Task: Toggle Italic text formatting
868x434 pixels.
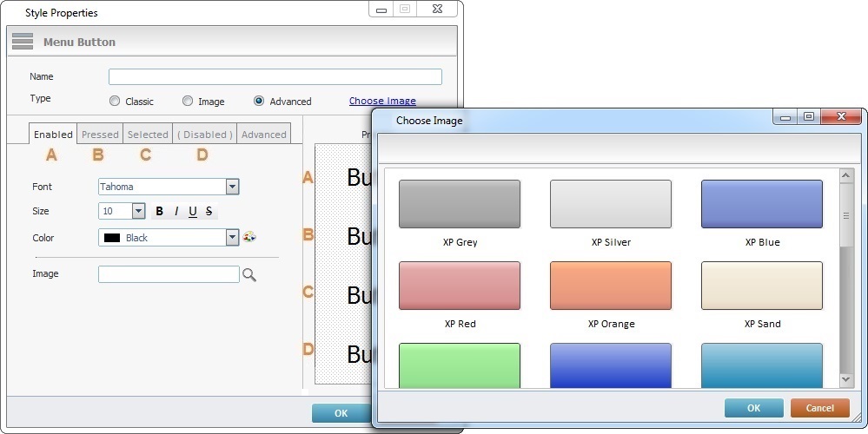Action: [176, 211]
